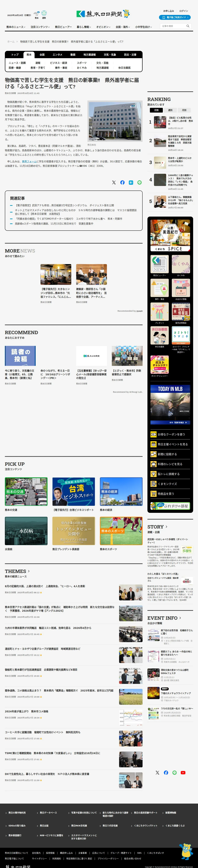Open the 休日当番医 tile icon in sidebar
The height and width of the screenshot is (868, 198).
pyautogui.click(x=160, y=336)
